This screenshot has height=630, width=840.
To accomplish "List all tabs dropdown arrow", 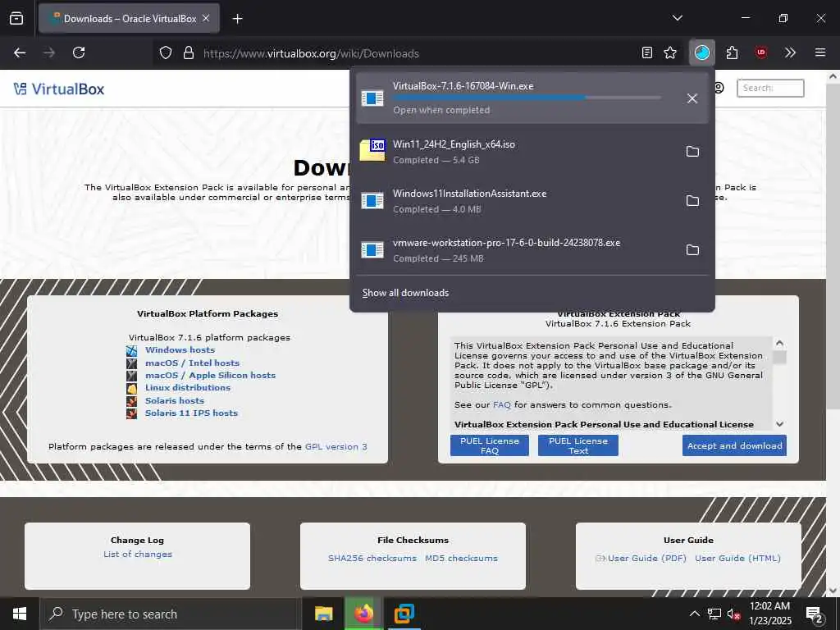I will point(677,18).
